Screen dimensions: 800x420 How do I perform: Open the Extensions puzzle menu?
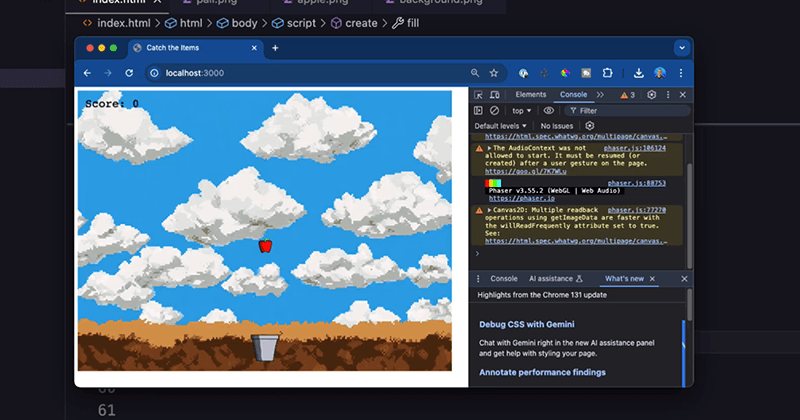(607, 73)
